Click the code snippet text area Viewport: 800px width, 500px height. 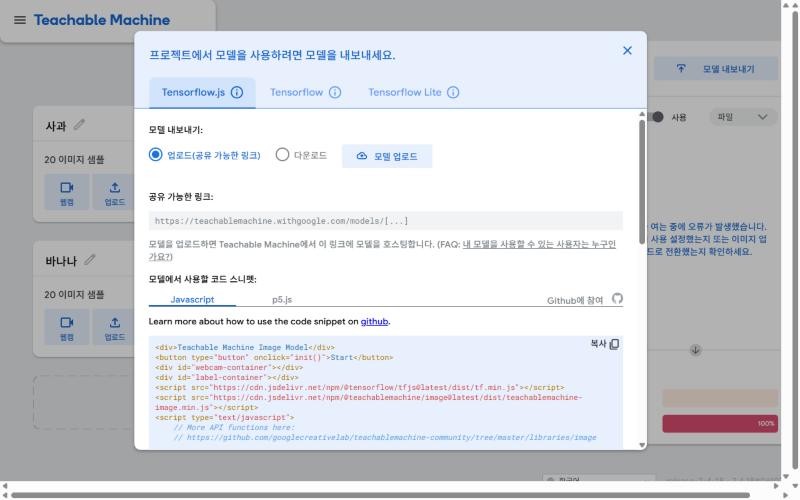(x=385, y=392)
